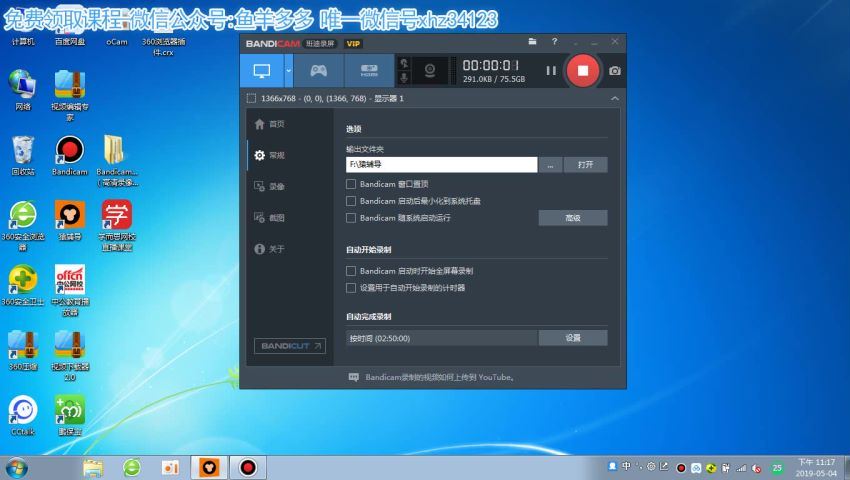850x480 pixels.
Task: Switch to Bandicam in the taskbar
Action: tap(248, 468)
